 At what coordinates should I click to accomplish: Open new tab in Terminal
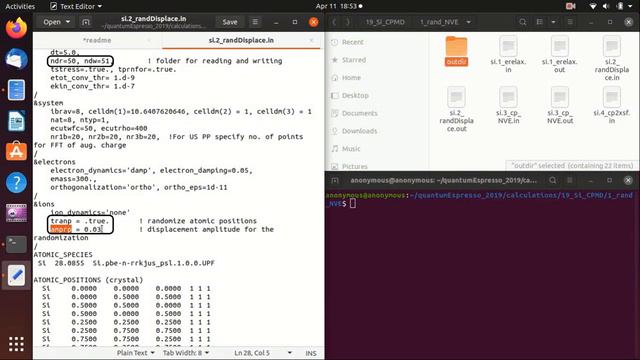pos(335,180)
